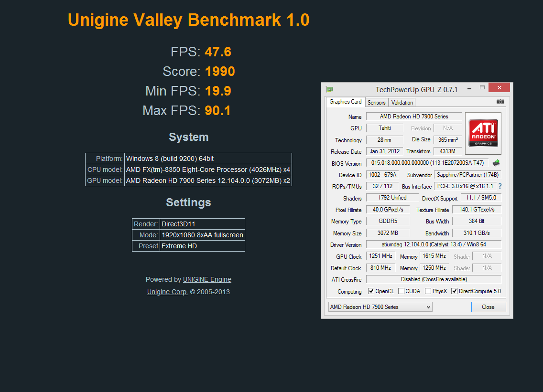
Task: Click the System section heading
Action: pyautogui.click(x=189, y=137)
